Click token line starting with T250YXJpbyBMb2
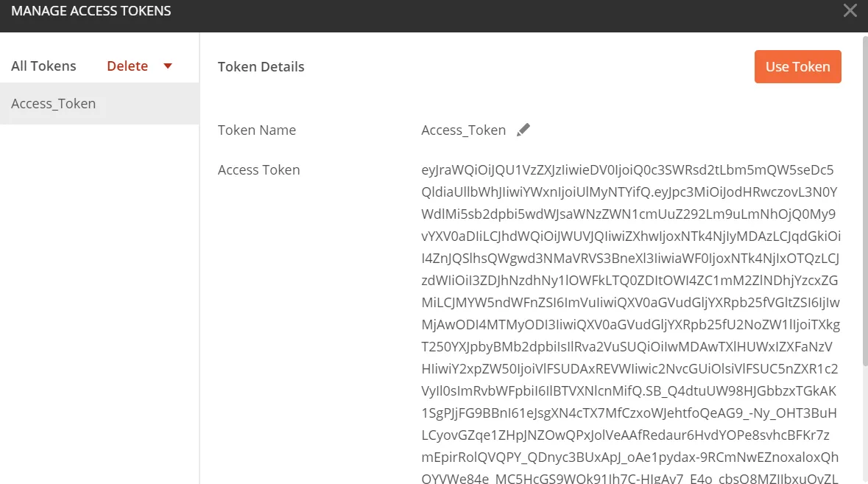This screenshot has width=868, height=484. tap(627, 347)
